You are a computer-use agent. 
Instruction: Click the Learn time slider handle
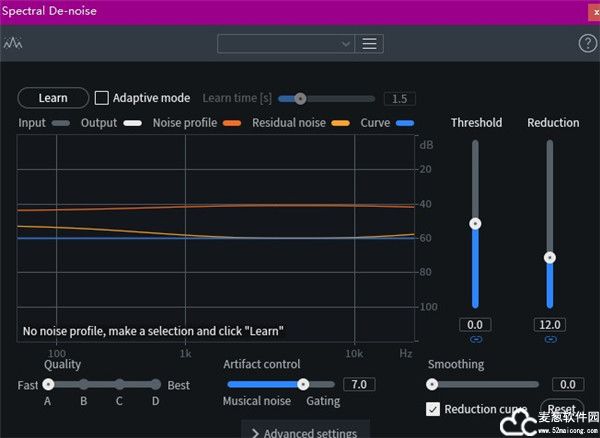click(300, 99)
